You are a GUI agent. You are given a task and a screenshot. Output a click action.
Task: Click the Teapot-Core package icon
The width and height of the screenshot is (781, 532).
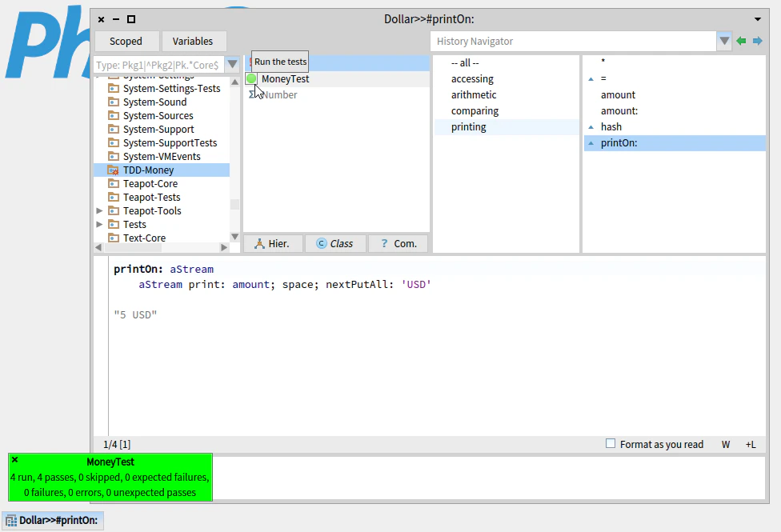(x=114, y=184)
